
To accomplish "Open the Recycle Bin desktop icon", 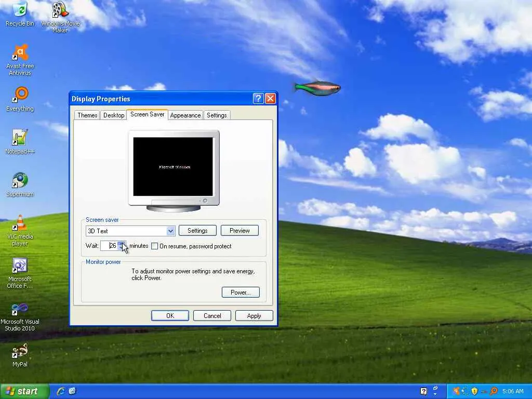I will [20, 14].
